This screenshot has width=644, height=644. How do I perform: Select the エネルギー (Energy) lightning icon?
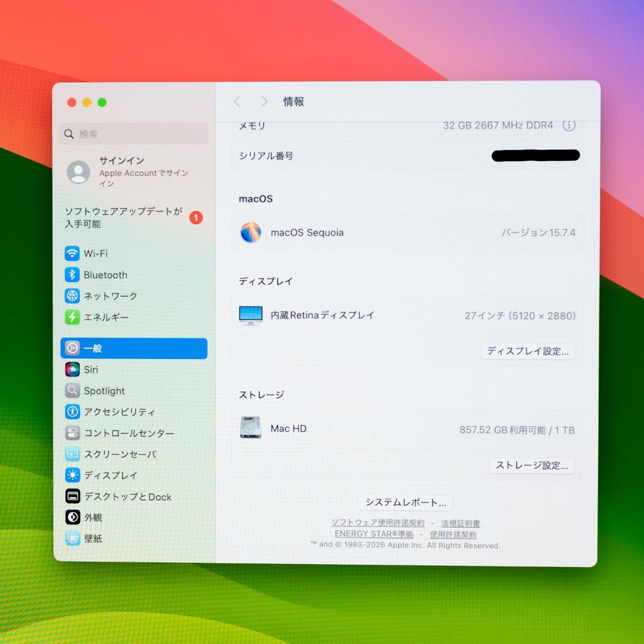[72, 317]
